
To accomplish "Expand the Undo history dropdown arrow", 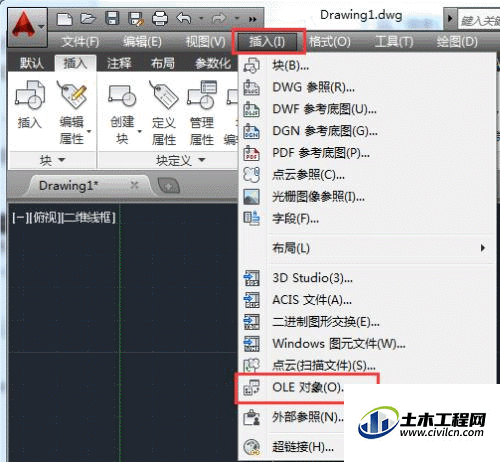I will [201, 18].
